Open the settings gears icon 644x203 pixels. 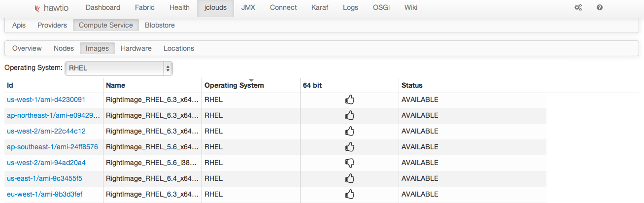point(578,8)
